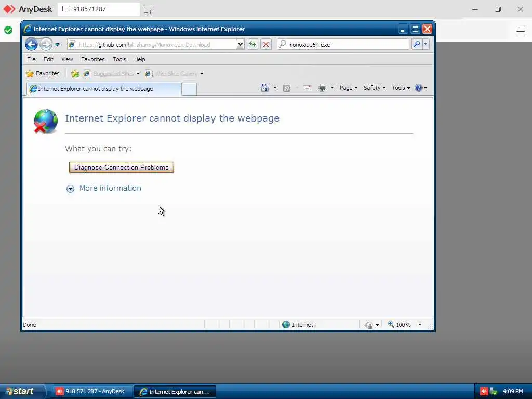This screenshot has width=532, height=399.
Task: Click the Print icon
Action: [x=322, y=88]
